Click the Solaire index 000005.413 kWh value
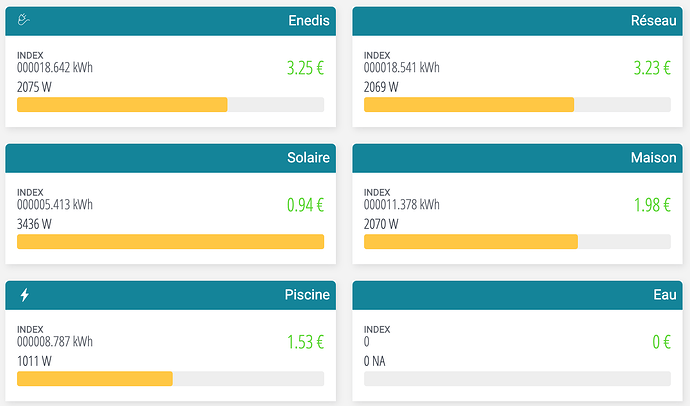 tap(55, 205)
